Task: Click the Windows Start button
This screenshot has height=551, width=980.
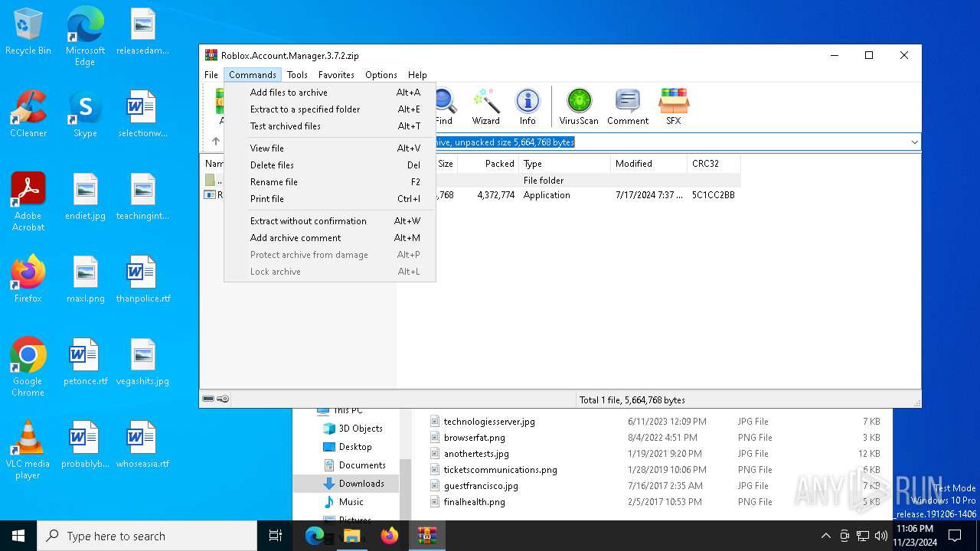Action: click(18, 536)
